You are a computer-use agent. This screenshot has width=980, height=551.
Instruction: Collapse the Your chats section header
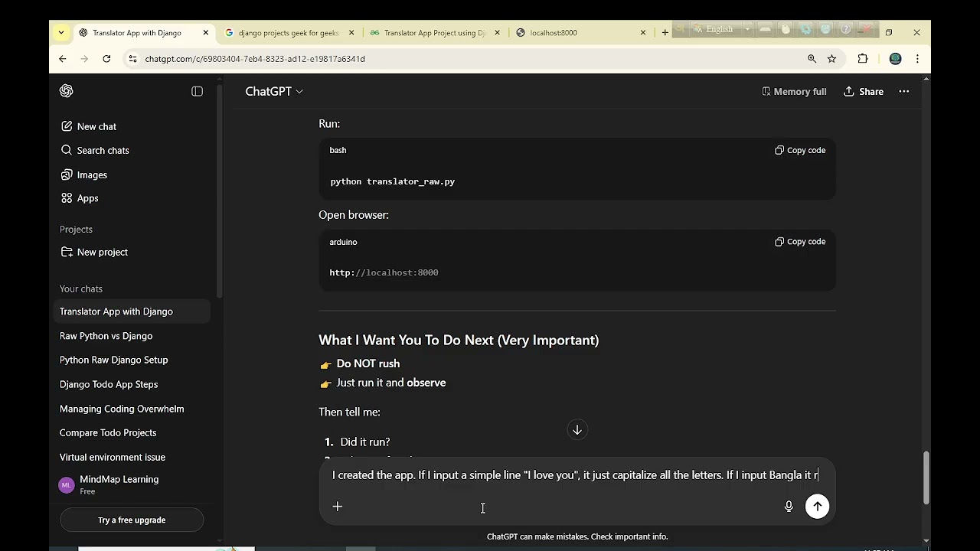pos(81,289)
